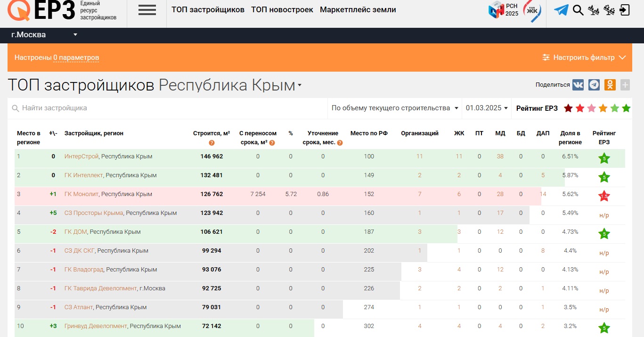Click help icon beside С переносом срока, м²
This screenshot has height=337, width=644.
point(272,143)
